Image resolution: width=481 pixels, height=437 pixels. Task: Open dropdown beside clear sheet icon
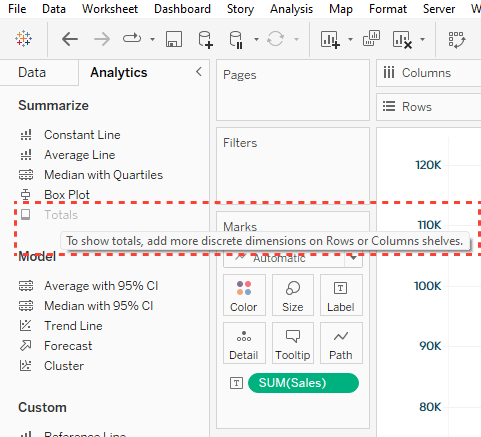point(422,39)
